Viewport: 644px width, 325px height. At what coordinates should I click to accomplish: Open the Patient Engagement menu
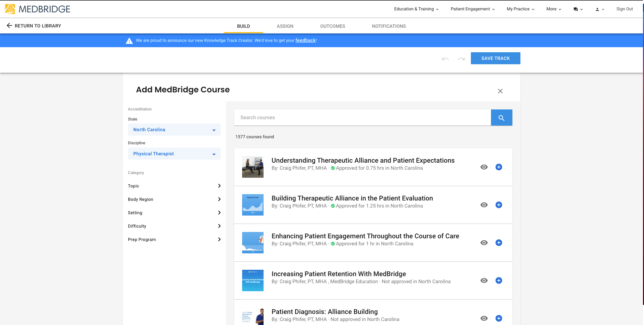pos(473,9)
